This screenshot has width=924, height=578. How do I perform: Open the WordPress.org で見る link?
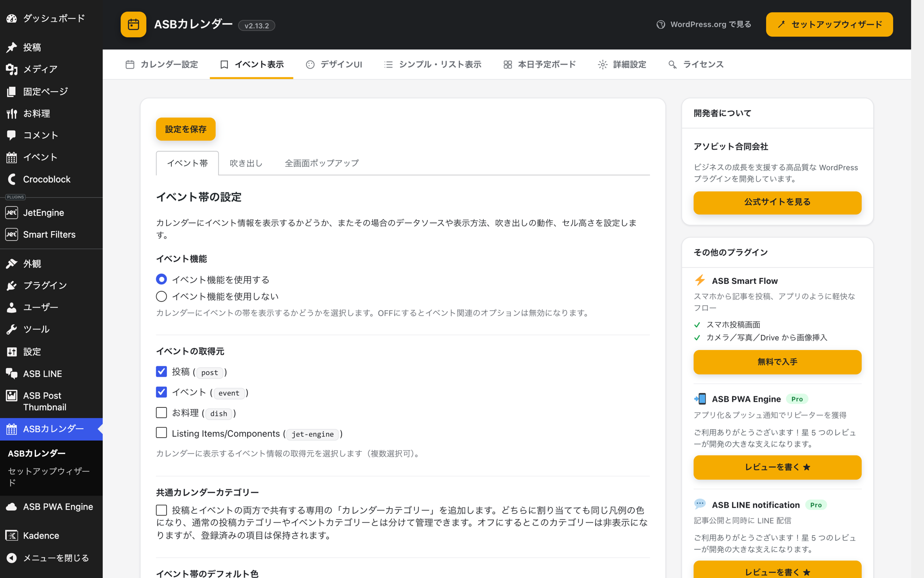pos(704,25)
